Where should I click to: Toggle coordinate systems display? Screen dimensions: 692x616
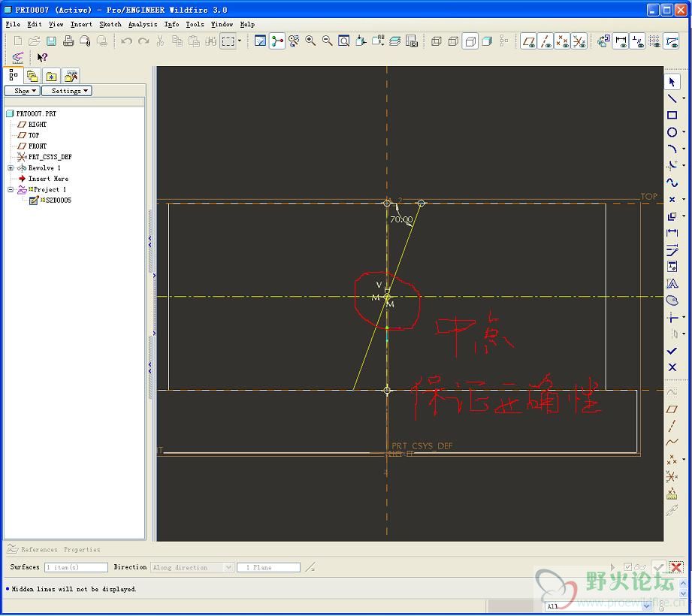tap(579, 41)
